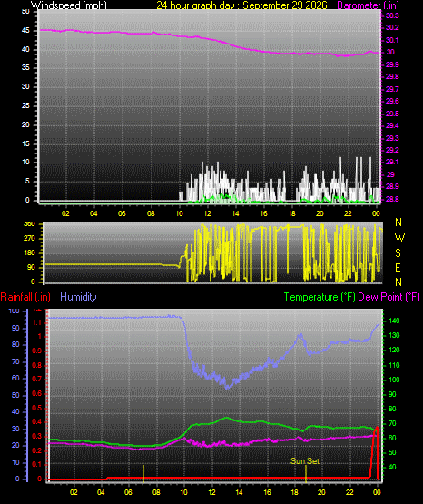Click the W compass direction label

pos(399,238)
